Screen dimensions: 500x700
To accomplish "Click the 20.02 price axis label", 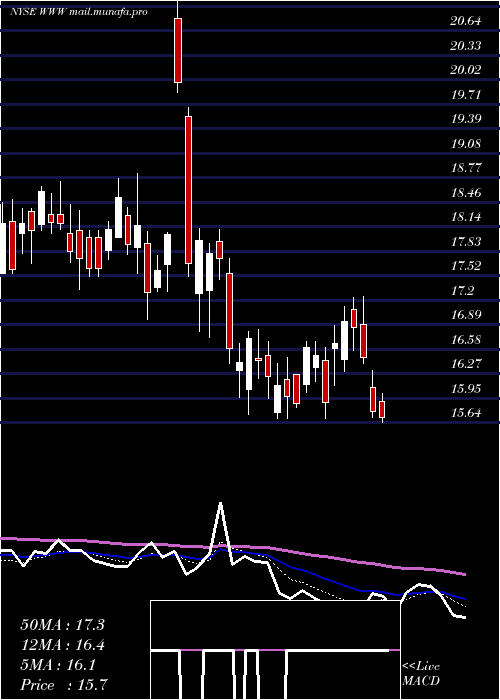I will click(x=466, y=70).
